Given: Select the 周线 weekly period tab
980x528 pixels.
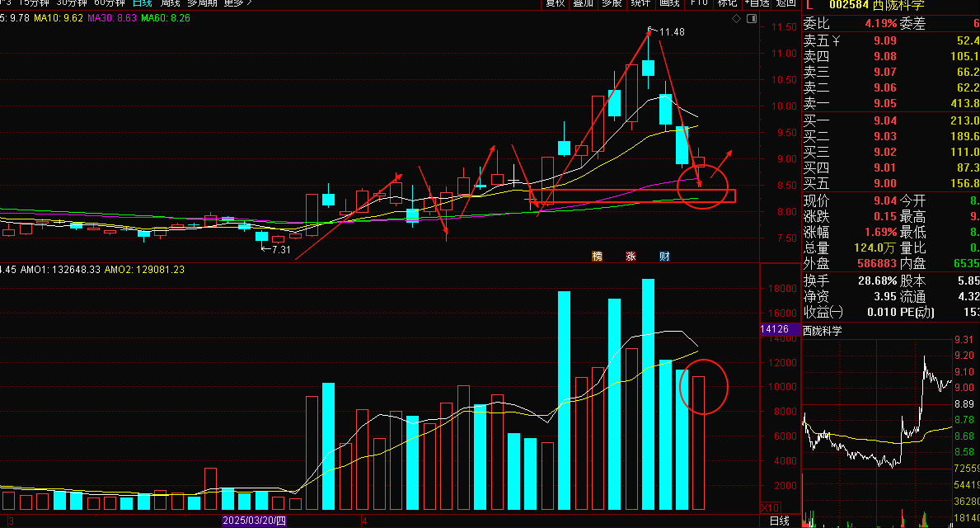Looking at the screenshot, I should [x=170, y=2].
